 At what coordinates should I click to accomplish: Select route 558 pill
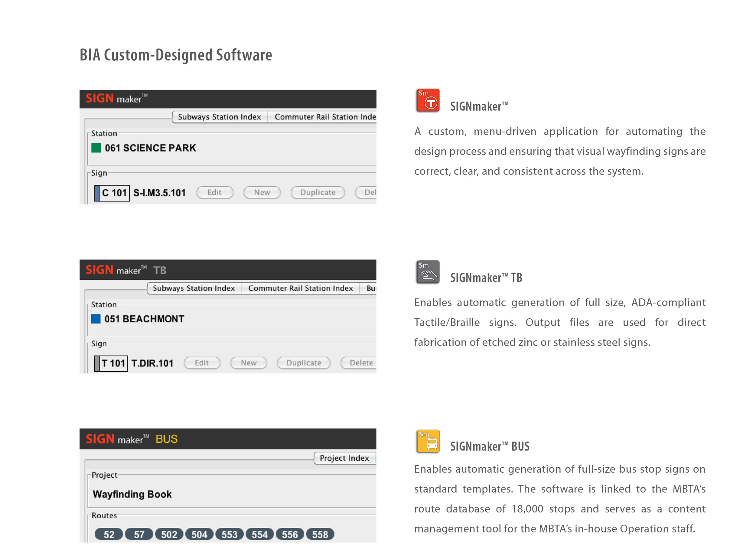(x=320, y=534)
